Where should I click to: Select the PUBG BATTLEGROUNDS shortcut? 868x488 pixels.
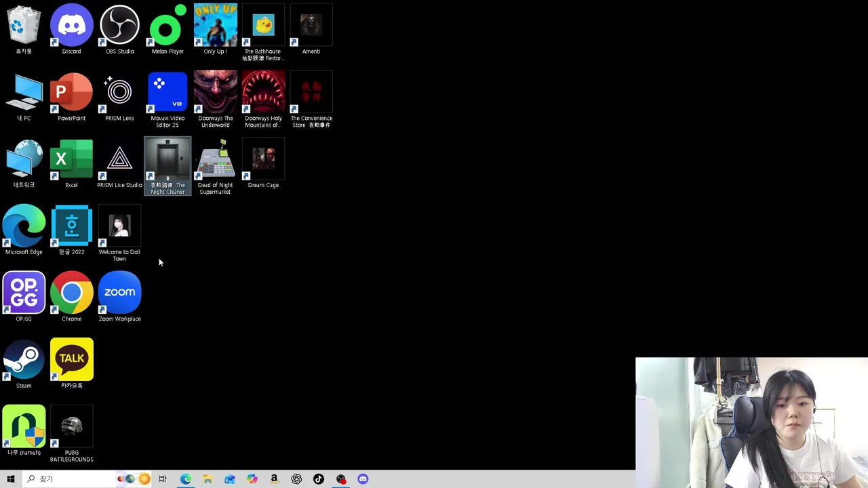pyautogui.click(x=71, y=434)
